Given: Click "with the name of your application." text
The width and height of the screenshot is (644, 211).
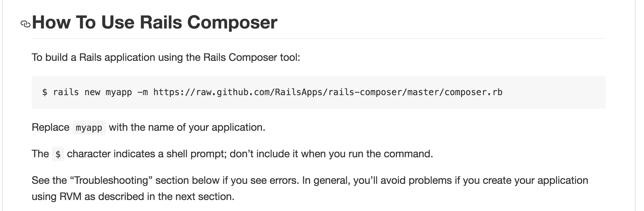Looking at the screenshot, I should (x=187, y=127).
